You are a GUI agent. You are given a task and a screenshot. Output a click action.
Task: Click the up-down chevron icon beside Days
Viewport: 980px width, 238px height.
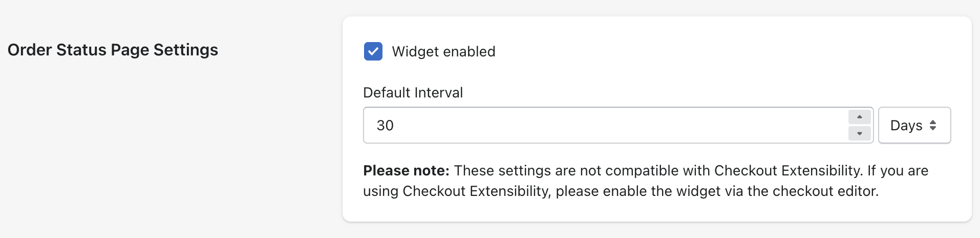tap(933, 125)
